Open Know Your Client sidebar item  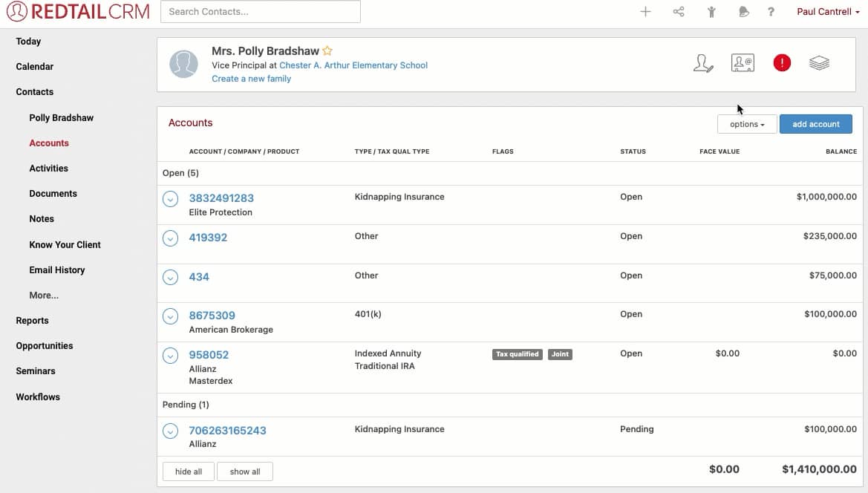[x=65, y=244]
